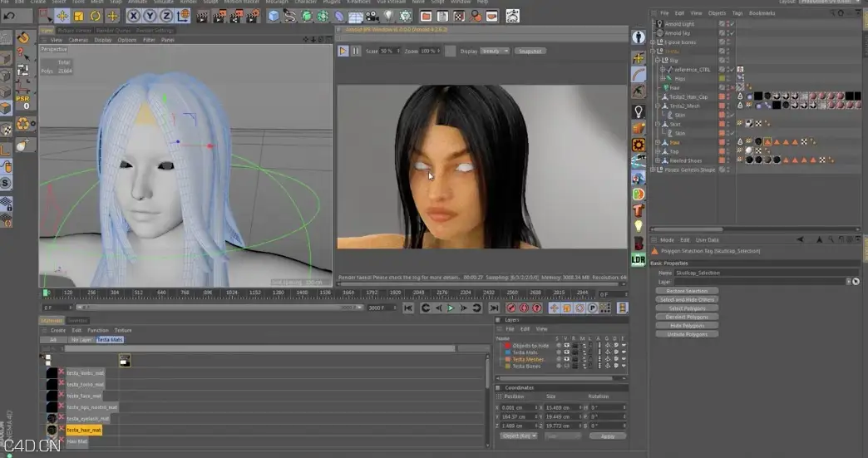Click the PSR reset icon
The image size is (868, 458).
click(22, 101)
